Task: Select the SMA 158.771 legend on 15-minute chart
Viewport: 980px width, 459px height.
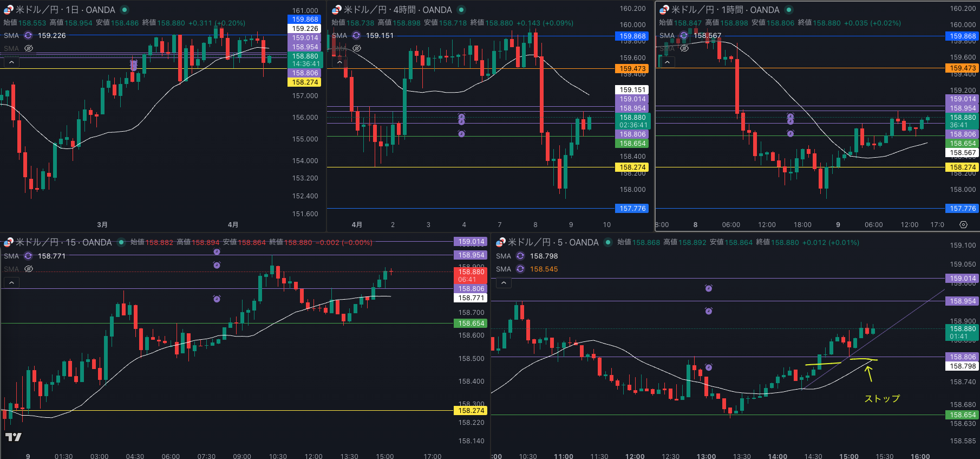Action: click(51, 256)
